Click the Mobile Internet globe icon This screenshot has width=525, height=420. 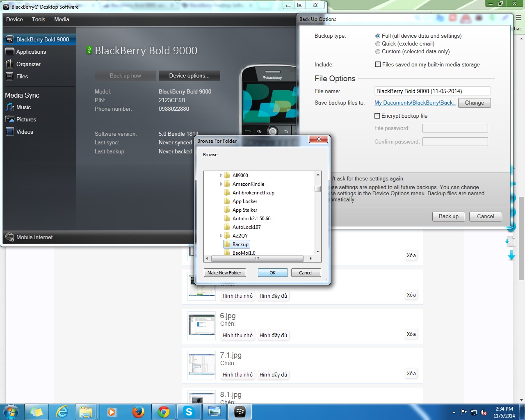point(10,237)
